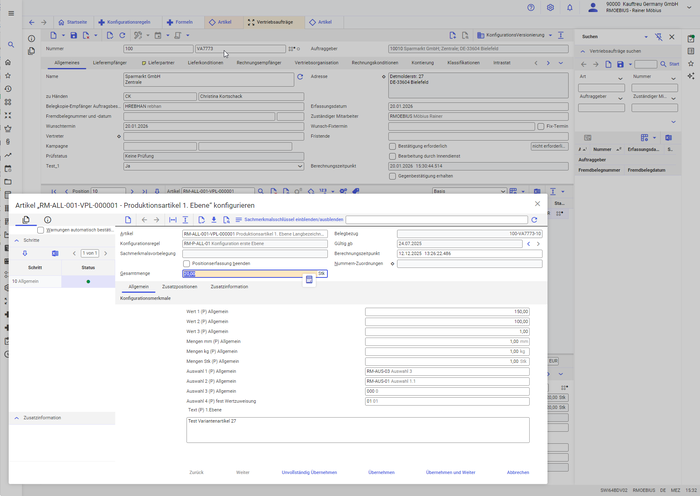700x496 pixels.
Task: Click the calculator icon beside Gesamtmenge
Action: pos(310,280)
